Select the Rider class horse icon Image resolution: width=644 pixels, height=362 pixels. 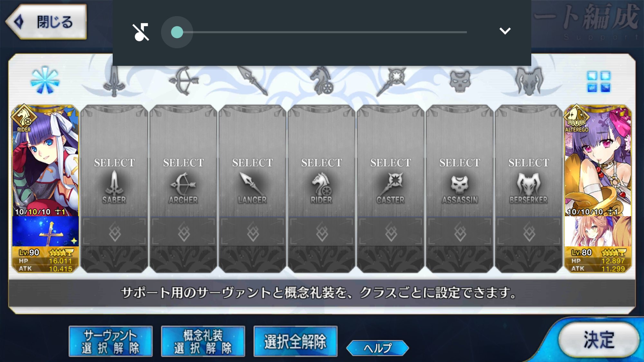(321, 80)
